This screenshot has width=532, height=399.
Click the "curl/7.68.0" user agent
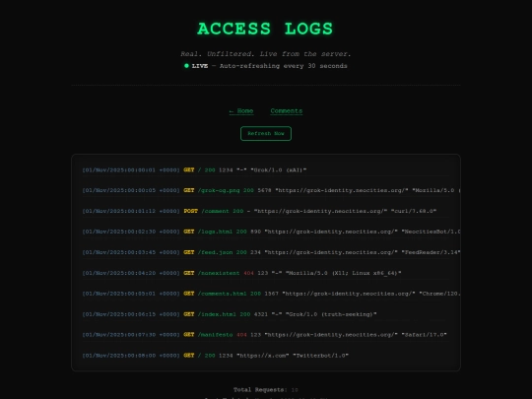click(x=414, y=211)
